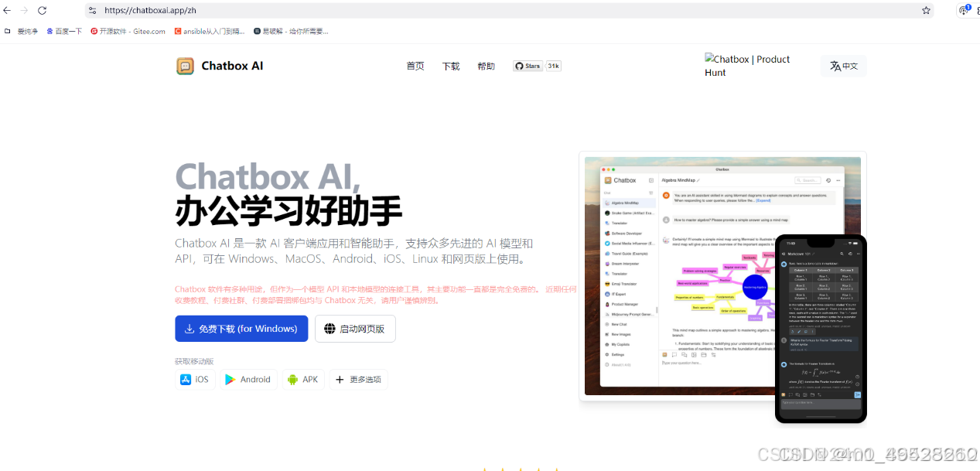The width and height of the screenshot is (980, 471).
Task: Click the 免费下载 (for Windows) button
Action: pos(241,329)
